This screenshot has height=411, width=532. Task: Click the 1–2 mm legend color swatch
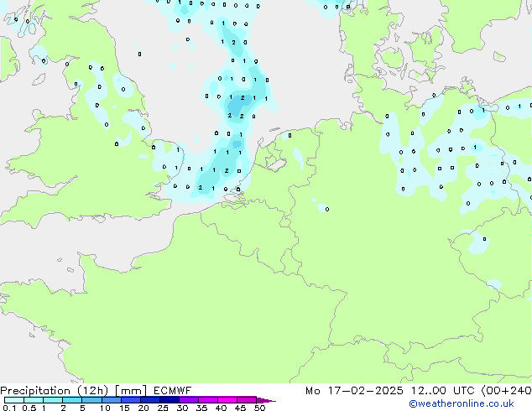[x=53, y=400]
